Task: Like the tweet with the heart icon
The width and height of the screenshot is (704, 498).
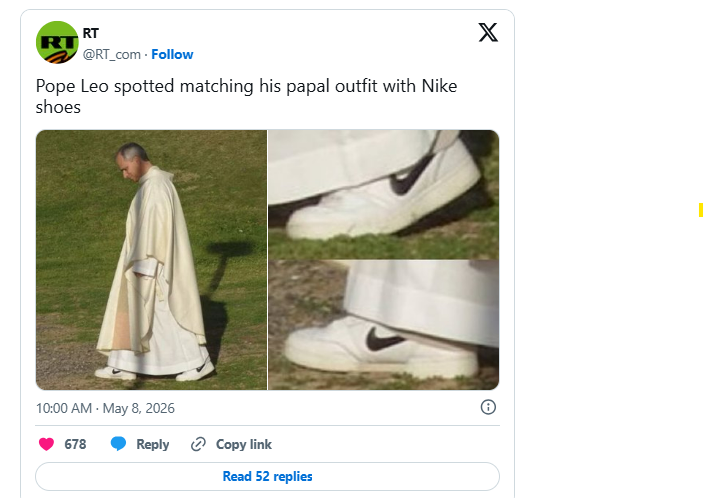Action: point(46,444)
